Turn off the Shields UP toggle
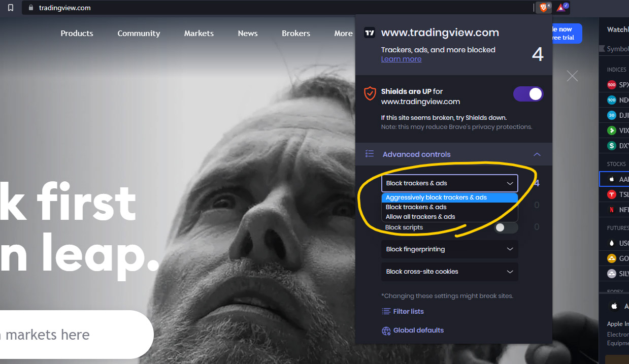The width and height of the screenshot is (629, 364). (x=528, y=94)
